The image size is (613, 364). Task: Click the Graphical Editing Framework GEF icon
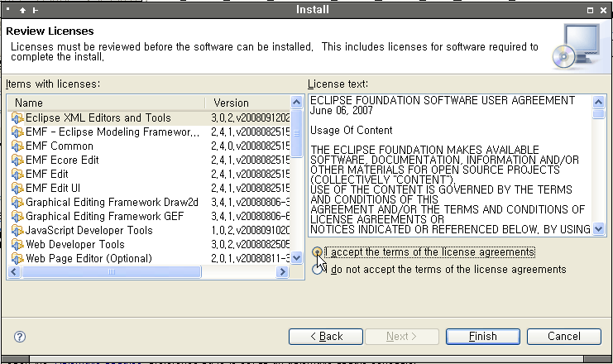point(17,216)
